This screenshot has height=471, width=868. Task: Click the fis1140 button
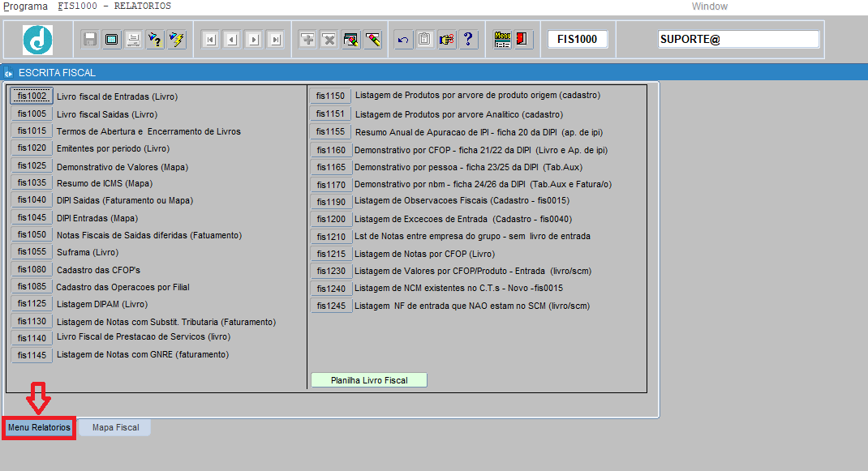click(x=32, y=339)
